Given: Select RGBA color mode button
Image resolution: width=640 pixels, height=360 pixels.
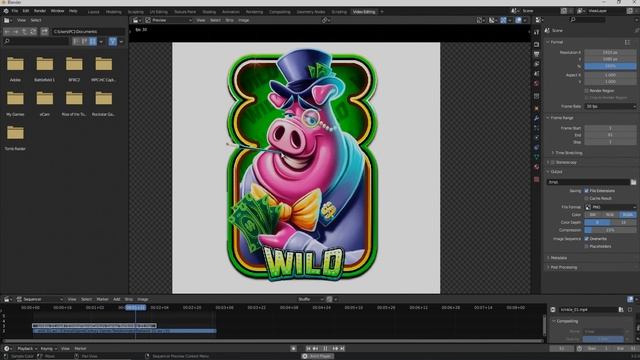Looking at the screenshot, I should (x=627, y=215).
